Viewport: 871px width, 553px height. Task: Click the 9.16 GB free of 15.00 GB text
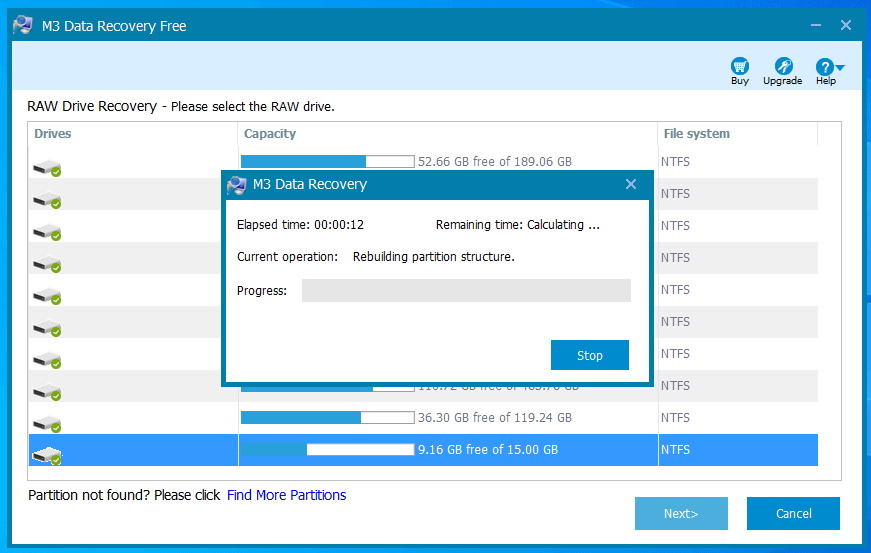pos(488,450)
